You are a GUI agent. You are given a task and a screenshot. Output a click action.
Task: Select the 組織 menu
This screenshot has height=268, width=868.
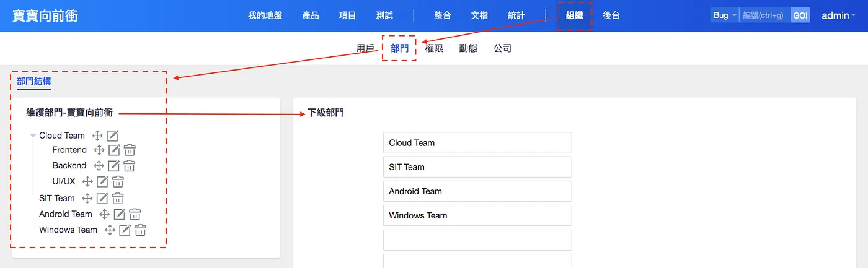[x=574, y=15]
